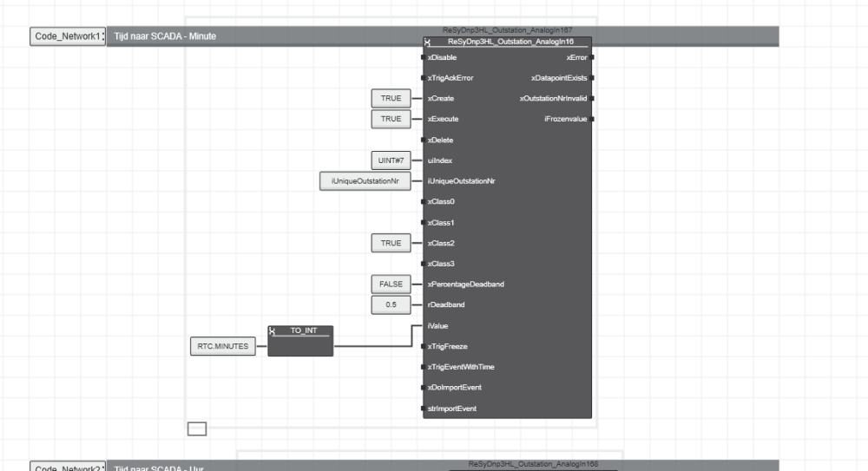Click the iFrozenvalue output pin connector
868x471 pixels.
[x=592, y=119]
